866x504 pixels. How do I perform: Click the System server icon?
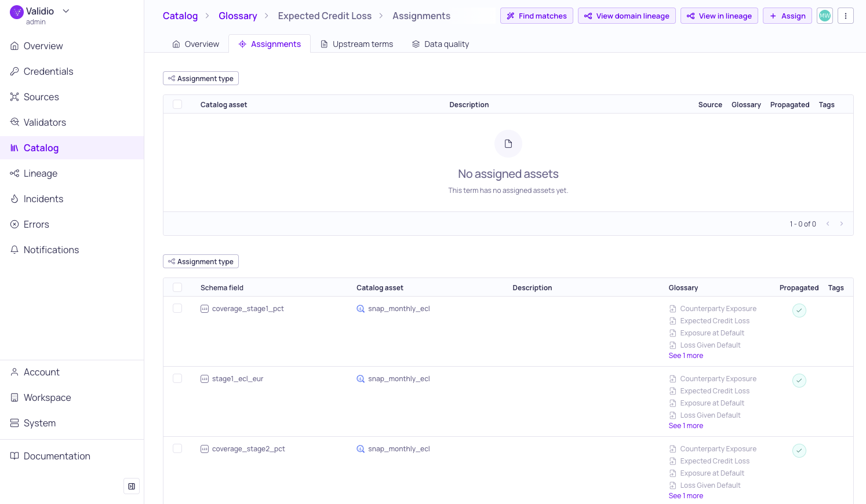point(14,423)
